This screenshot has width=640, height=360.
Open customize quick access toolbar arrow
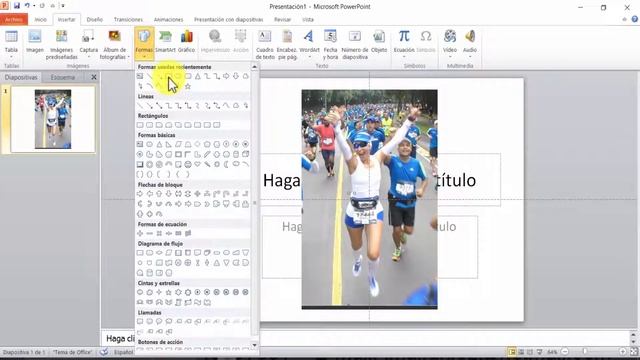click(x=62, y=6)
